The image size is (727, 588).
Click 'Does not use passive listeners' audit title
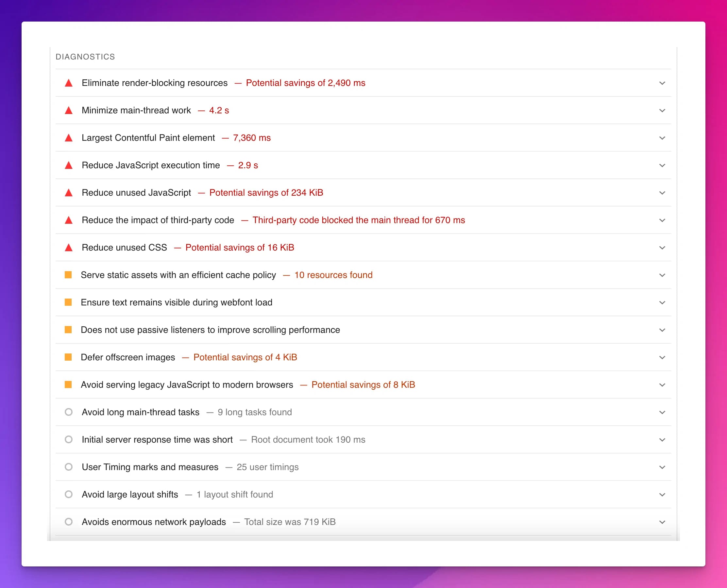coord(210,330)
